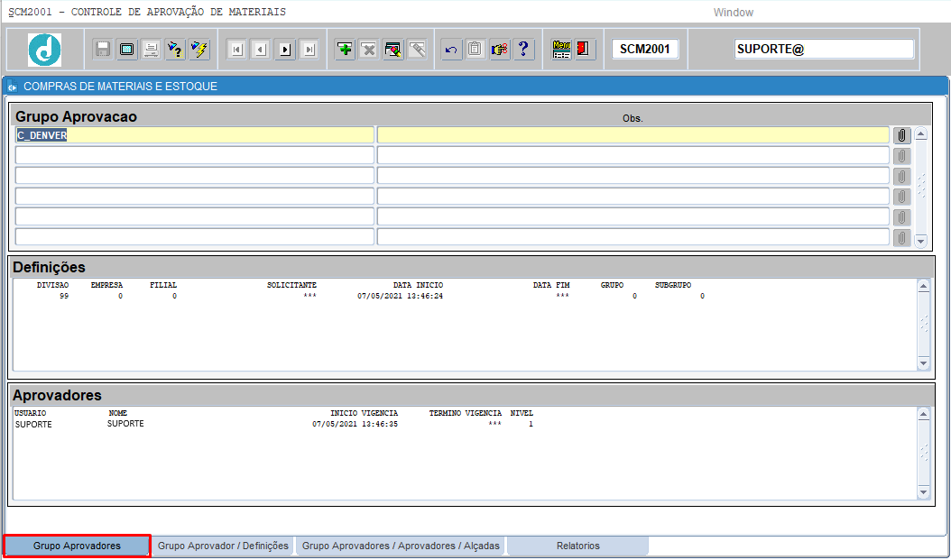The width and height of the screenshot is (951, 560).
Task: Click the INICIO VIGENCIA column header
Action: [365, 413]
